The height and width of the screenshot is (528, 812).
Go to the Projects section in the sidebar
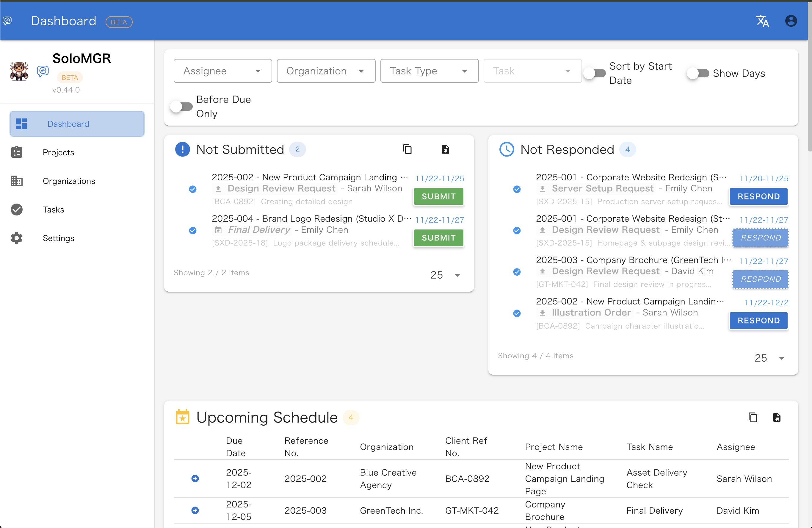coord(58,152)
